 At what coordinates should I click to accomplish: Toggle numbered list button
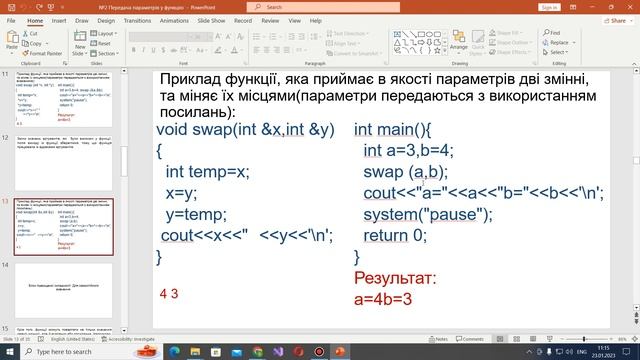(273, 37)
